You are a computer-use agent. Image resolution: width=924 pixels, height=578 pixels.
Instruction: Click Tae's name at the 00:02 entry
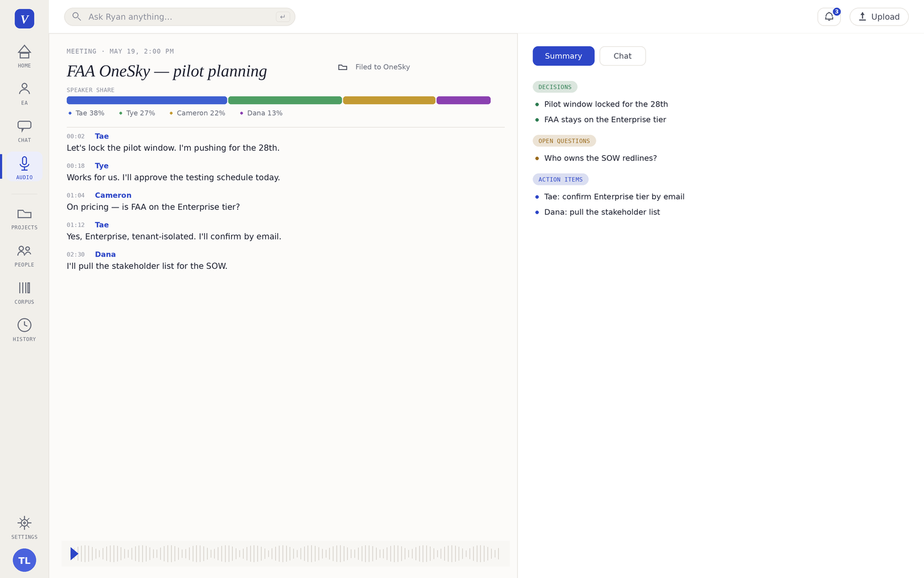[102, 136]
